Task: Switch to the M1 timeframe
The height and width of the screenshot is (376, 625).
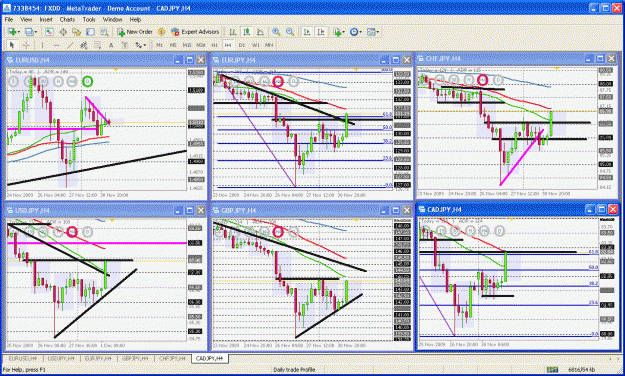Action: [159, 45]
